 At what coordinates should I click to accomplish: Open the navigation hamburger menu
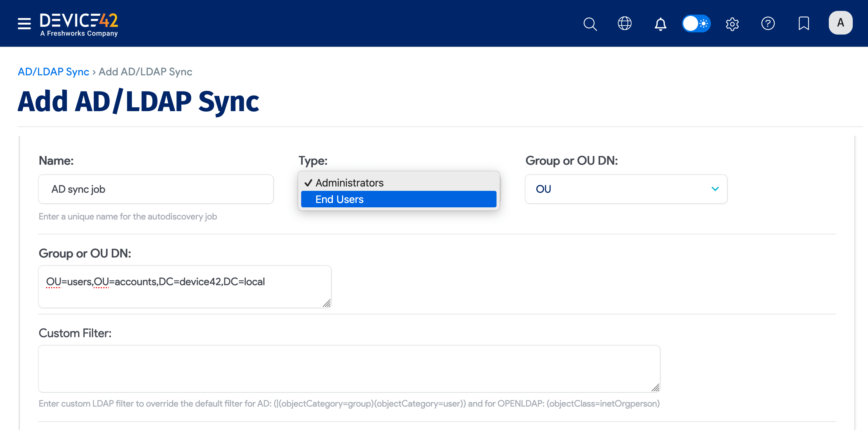24,24
